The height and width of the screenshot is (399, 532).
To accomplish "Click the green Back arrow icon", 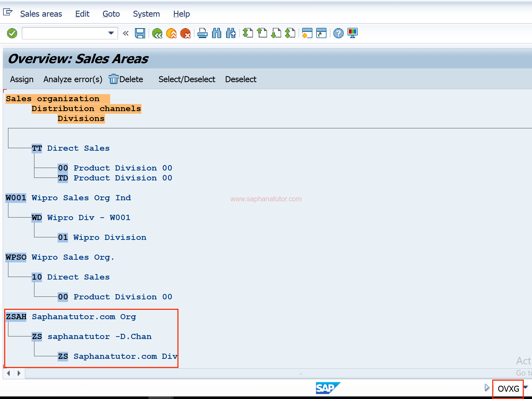I will [157, 33].
